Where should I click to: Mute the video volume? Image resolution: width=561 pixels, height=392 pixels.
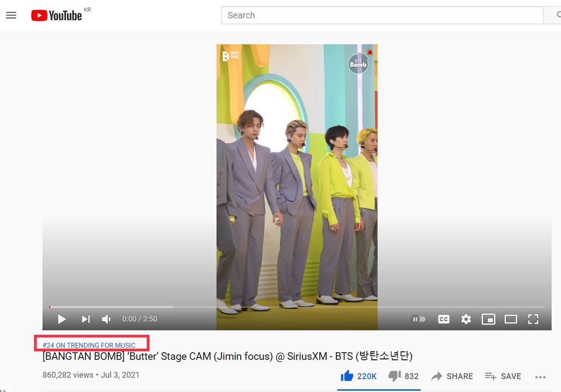(107, 319)
